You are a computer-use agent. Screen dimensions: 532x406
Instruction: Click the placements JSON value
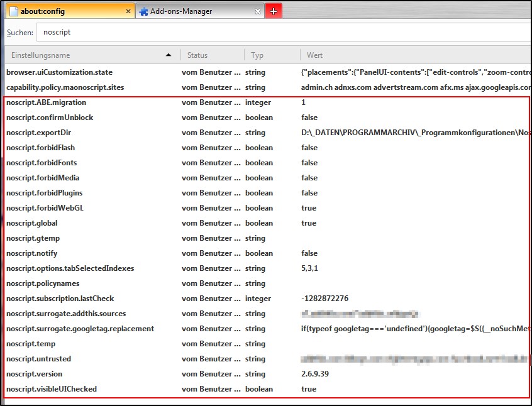tap(416, 72)
